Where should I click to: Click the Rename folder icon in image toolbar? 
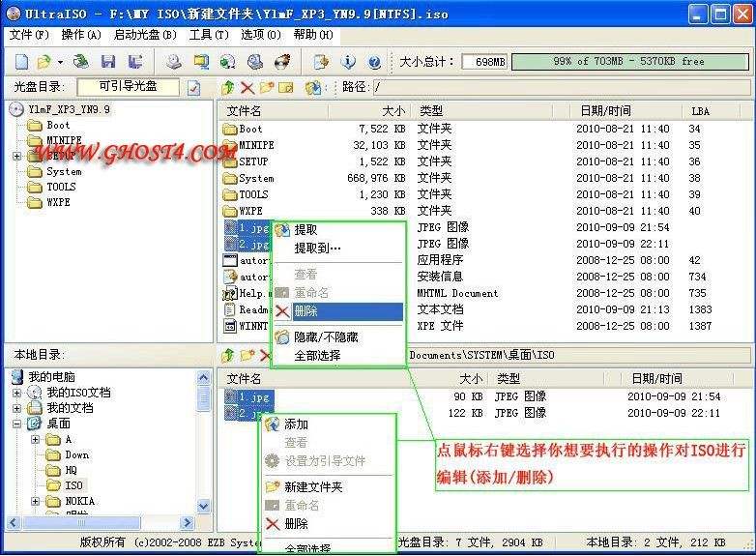pos(286,87)
